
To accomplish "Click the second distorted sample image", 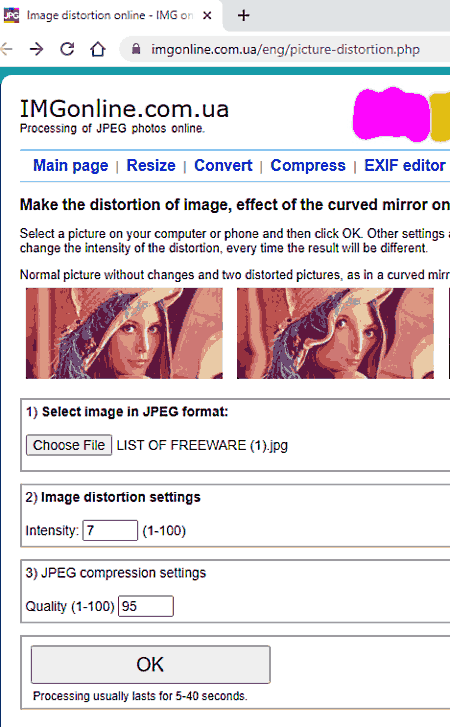I will [x=335, y=333].
